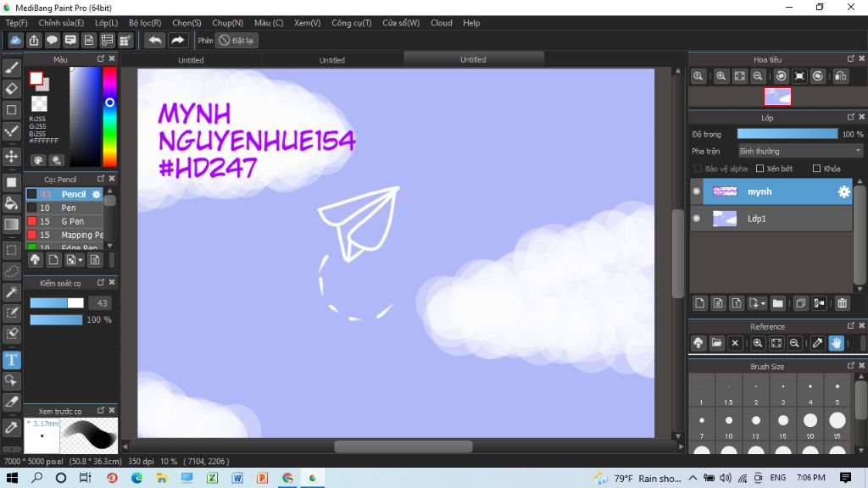The height and width of the screenshot is (488, 868).
Task: Open the Pha trộn blend mode dropdown
Action: coord(800,151)
